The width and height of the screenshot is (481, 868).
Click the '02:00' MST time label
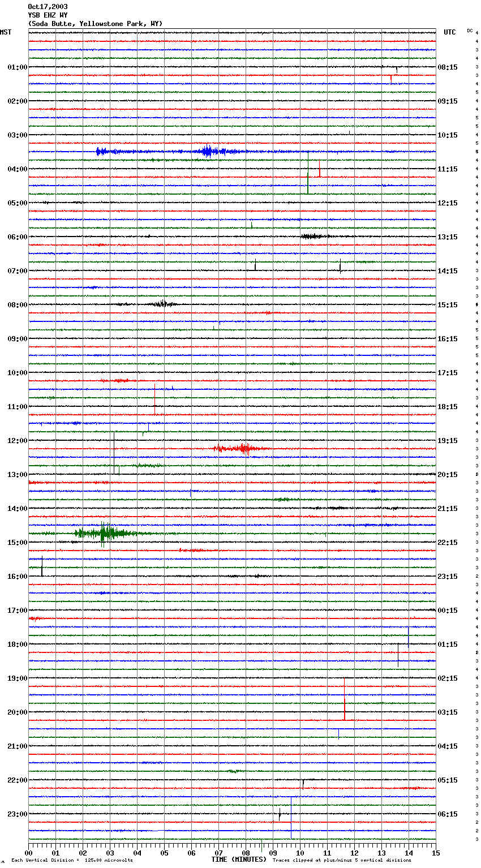18,101
